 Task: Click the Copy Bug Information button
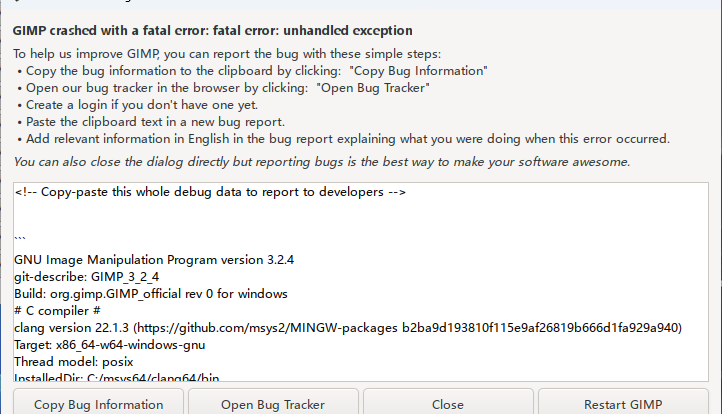point(99,402)
